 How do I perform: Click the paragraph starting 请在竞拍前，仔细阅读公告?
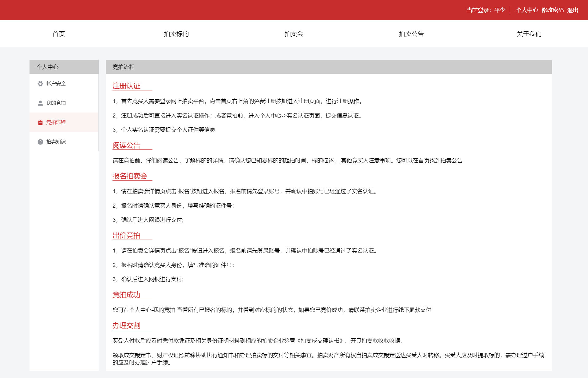point(287,161)
